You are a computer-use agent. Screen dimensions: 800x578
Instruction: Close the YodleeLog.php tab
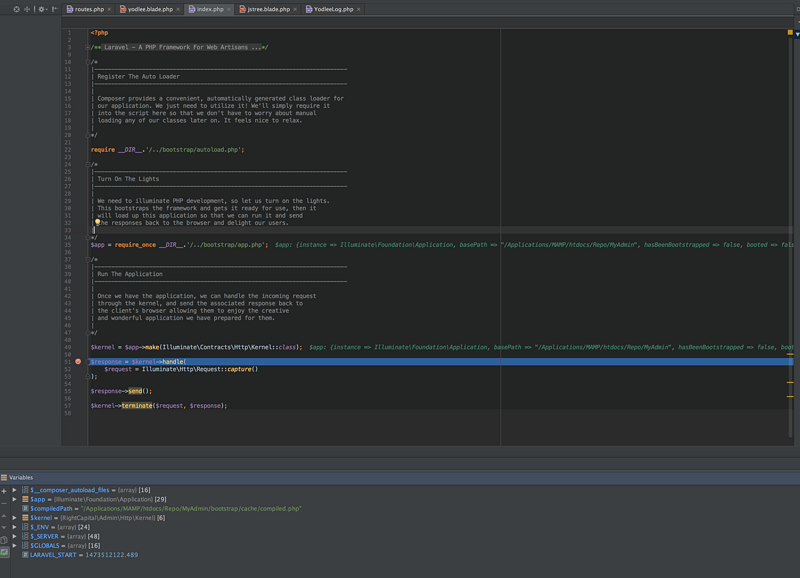(x=359, y=9)
